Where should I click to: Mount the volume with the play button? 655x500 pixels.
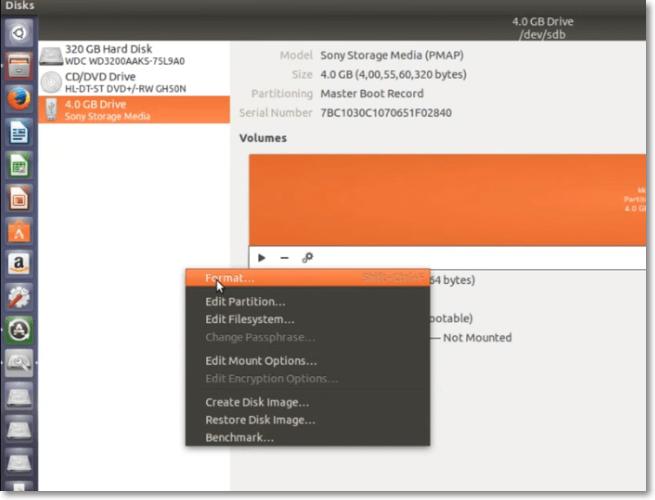(261, 258)
